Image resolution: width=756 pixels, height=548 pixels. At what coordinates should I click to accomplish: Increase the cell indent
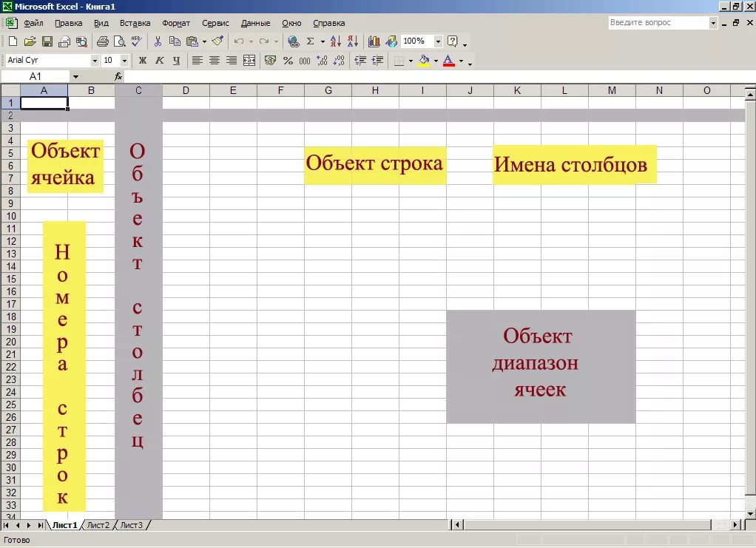point(377,60)
